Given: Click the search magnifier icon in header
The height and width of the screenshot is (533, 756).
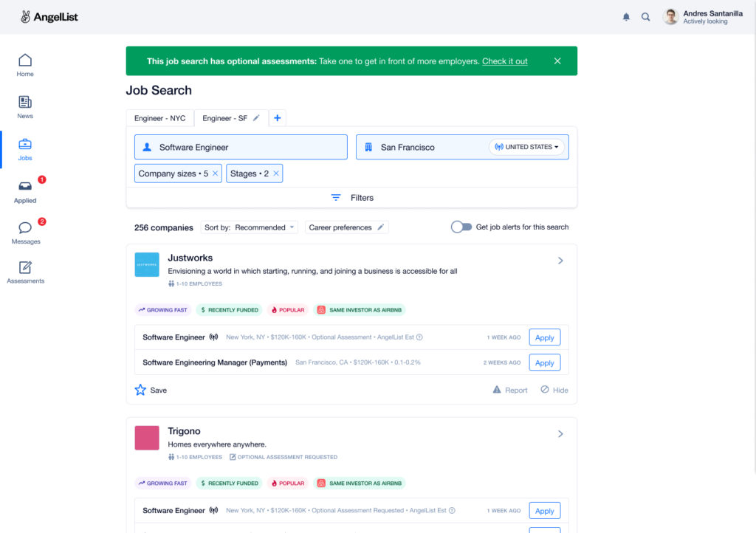Looking at the screenshot, I should pyautogui.click(x=646, y=17).
